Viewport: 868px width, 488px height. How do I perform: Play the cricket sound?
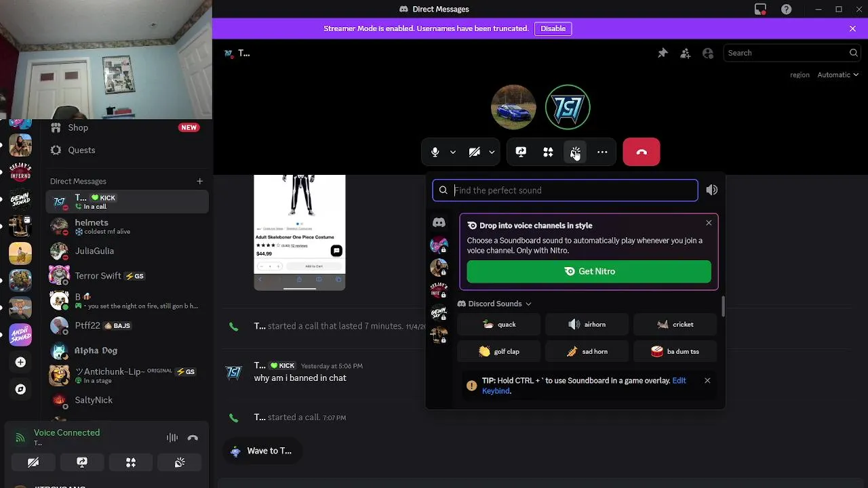(x=675, y=325)
